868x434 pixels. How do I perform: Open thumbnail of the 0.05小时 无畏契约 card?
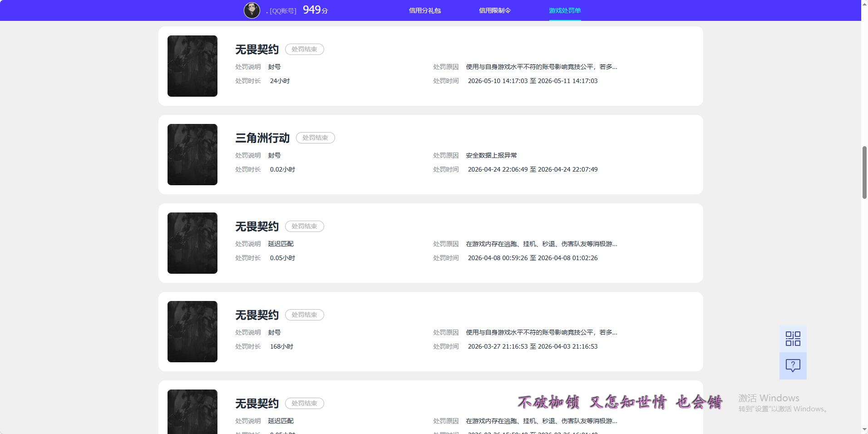pyautogui.click(x=192, y=243)
